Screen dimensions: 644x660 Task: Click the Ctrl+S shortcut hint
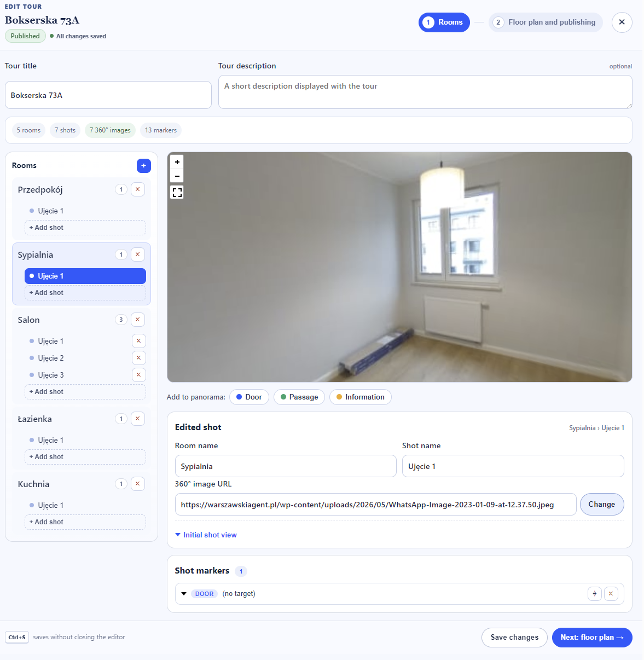(17, 637)
